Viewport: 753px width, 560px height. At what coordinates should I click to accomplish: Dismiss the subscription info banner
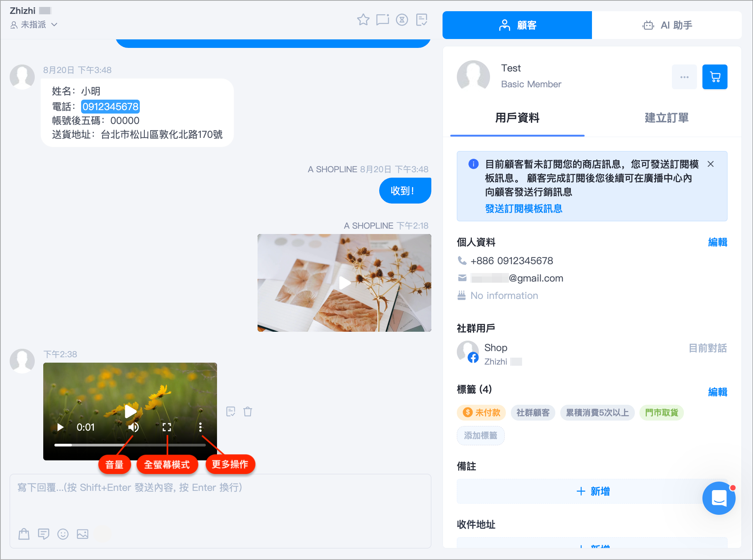pyautogui.click(x=711, y=164)
